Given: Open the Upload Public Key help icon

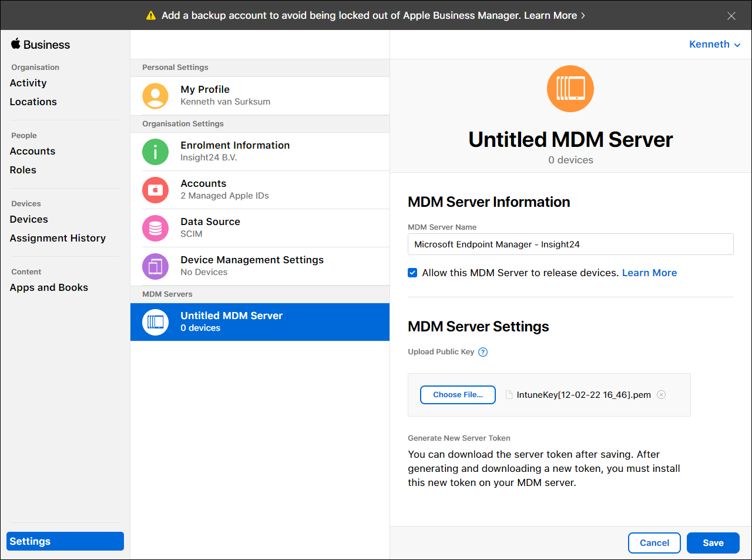Looking at the screenshot, I should point(483,352).
